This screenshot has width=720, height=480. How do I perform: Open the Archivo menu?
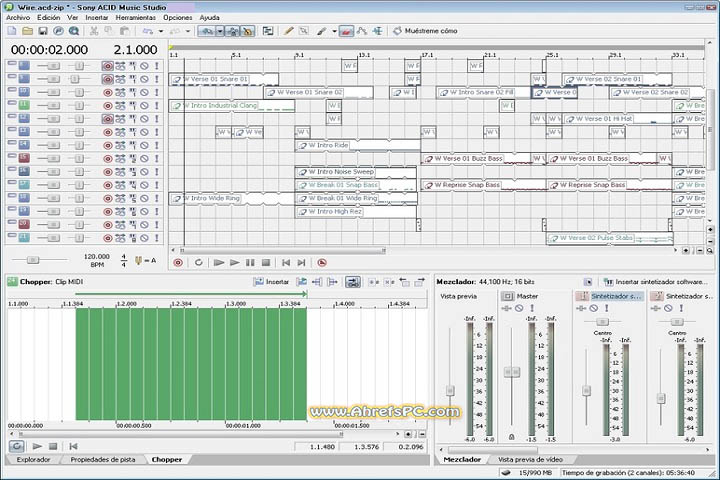coord(18,17)
